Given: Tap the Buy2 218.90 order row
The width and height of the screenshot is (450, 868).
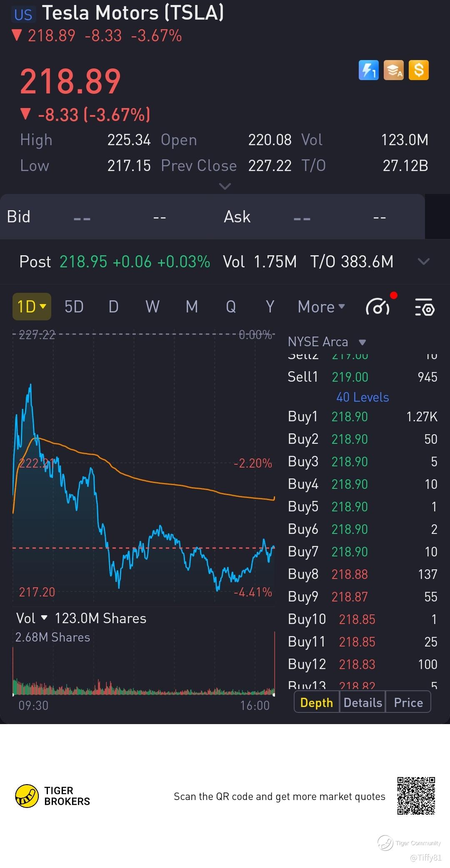Looking at the screenshot, I should pyautogui.click(x=362, y=439).
